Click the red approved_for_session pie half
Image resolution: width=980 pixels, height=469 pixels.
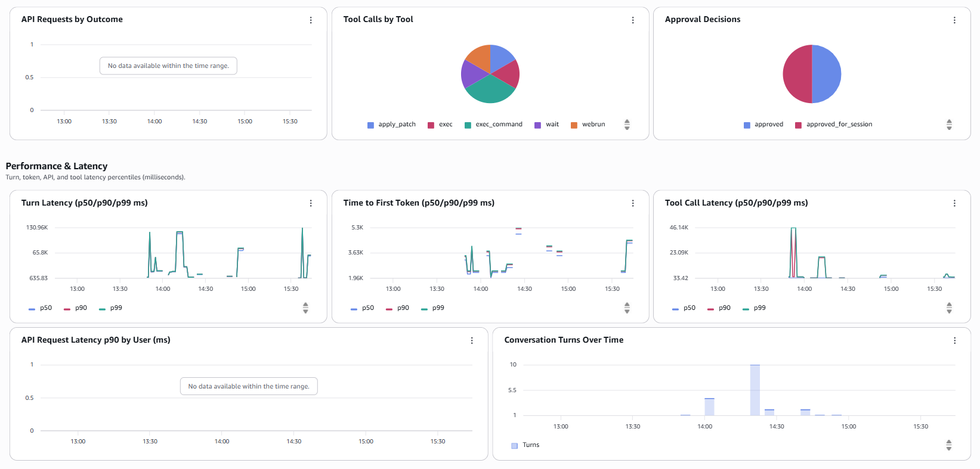(x=797, y=74)
